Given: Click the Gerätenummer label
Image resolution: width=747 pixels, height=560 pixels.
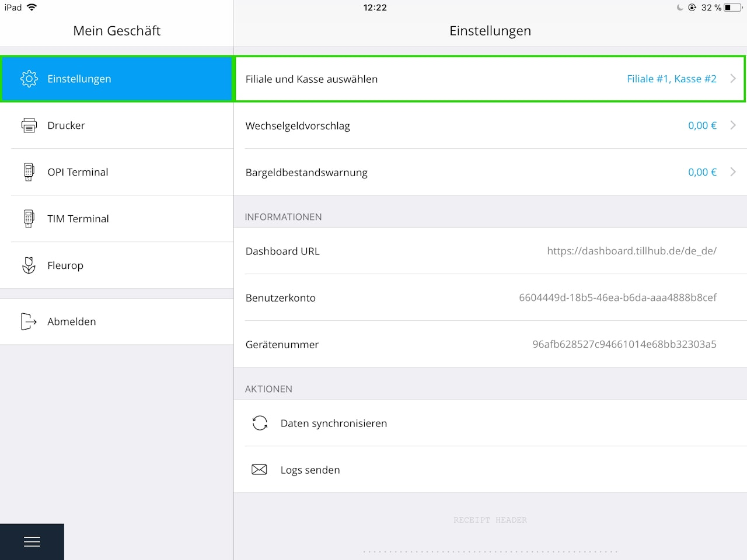Looking at the screenshot, I should (282, 344).
